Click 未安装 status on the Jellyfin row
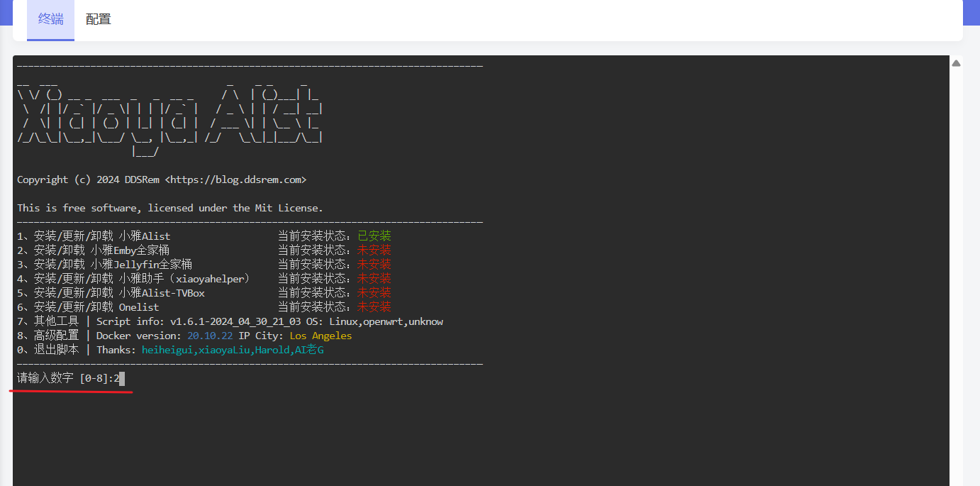The height and width of the screenshot is (486, 980). pyautogui.click(x=374, y=265)
